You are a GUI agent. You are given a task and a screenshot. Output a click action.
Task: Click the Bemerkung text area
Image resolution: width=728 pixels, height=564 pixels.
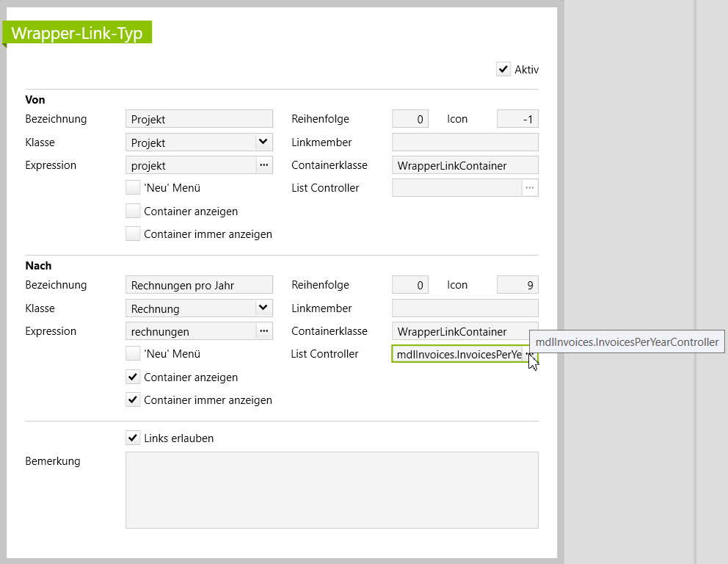click(x=332, y=490)
